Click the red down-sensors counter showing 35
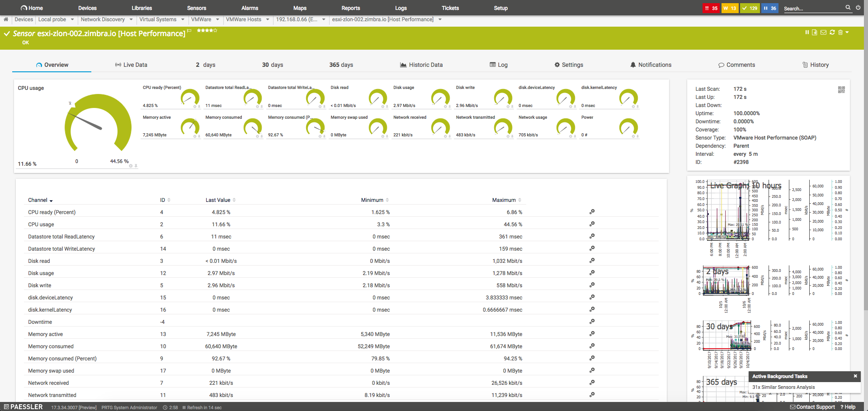Viewport: 868px width, 411px height. (711, 8)
